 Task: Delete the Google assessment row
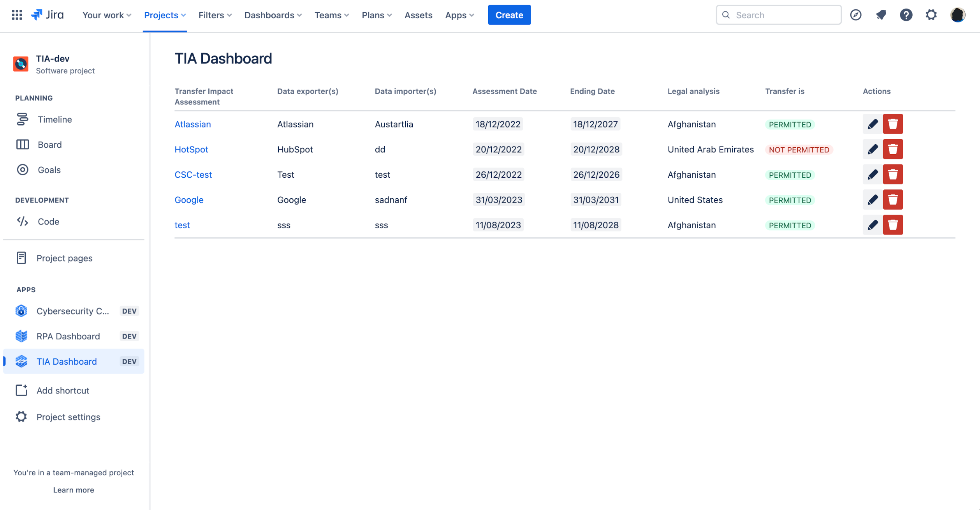coord(893,199)
